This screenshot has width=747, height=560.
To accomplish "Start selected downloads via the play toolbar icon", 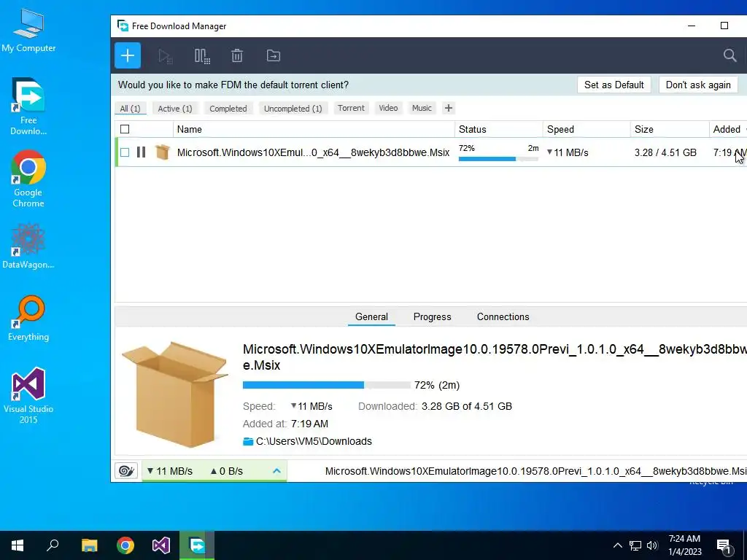I will (x=165, y=56).
